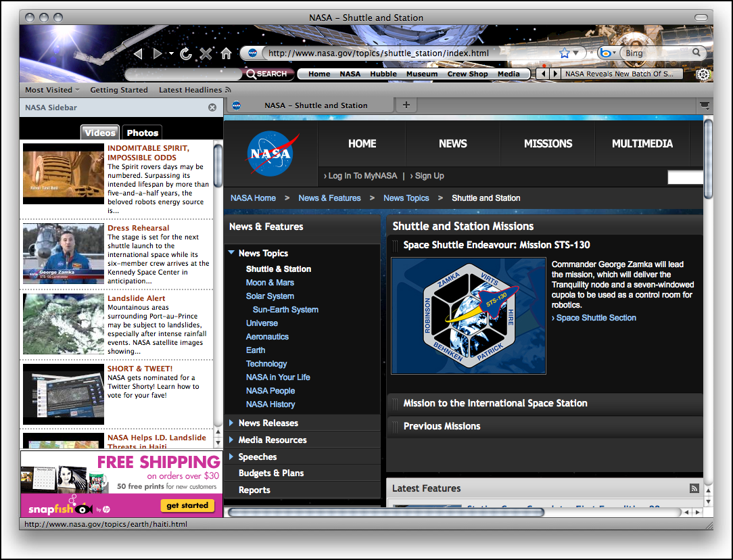Image resolution: width=733 pixels, height=560 pixels.
Task: Go back with the Back arrow button
Action: coord(138,53)
